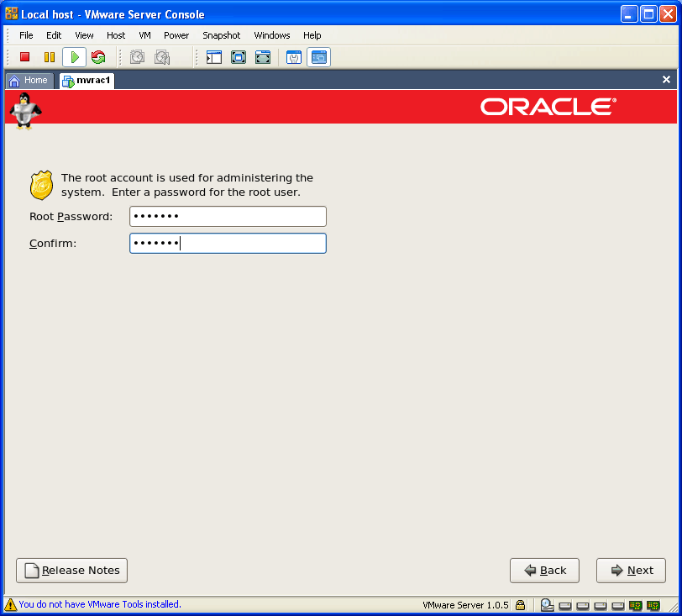The width and height of the screenshot is (682, 616).
Task: Open the VM menu
Action: pyautogui.click(x=144, y=35)
